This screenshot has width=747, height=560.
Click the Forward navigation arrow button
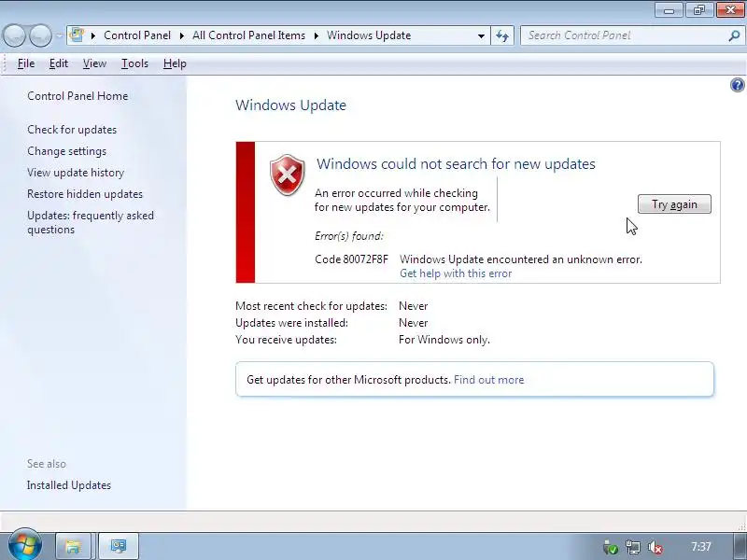41,35
